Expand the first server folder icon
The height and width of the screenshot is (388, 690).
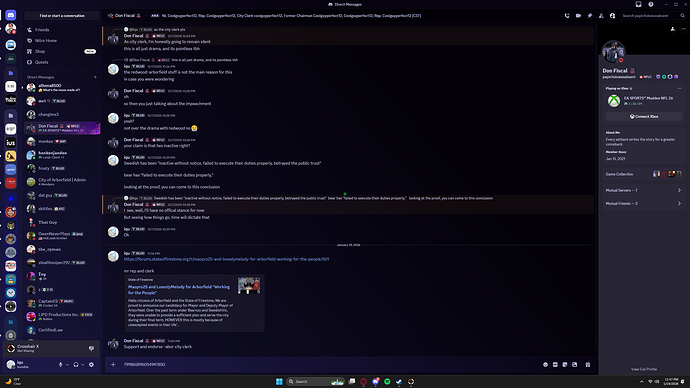[x=11, y=73]
